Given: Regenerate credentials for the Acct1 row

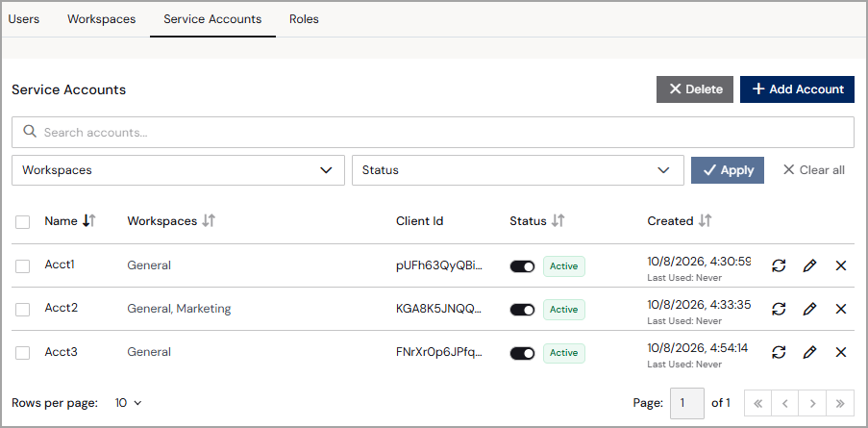Looking at the screenshot, I should pyautogui.click(x=779, y=265).
